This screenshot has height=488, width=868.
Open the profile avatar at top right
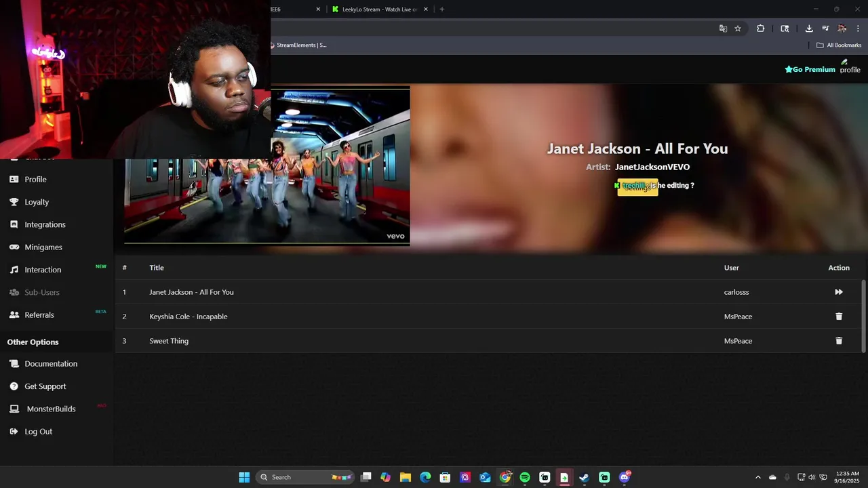click(850, 66)
